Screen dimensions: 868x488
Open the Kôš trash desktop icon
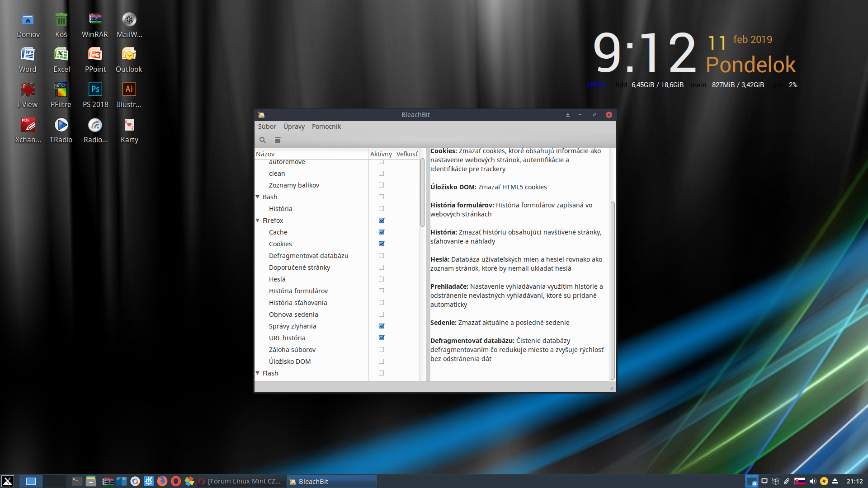point(61,26)
